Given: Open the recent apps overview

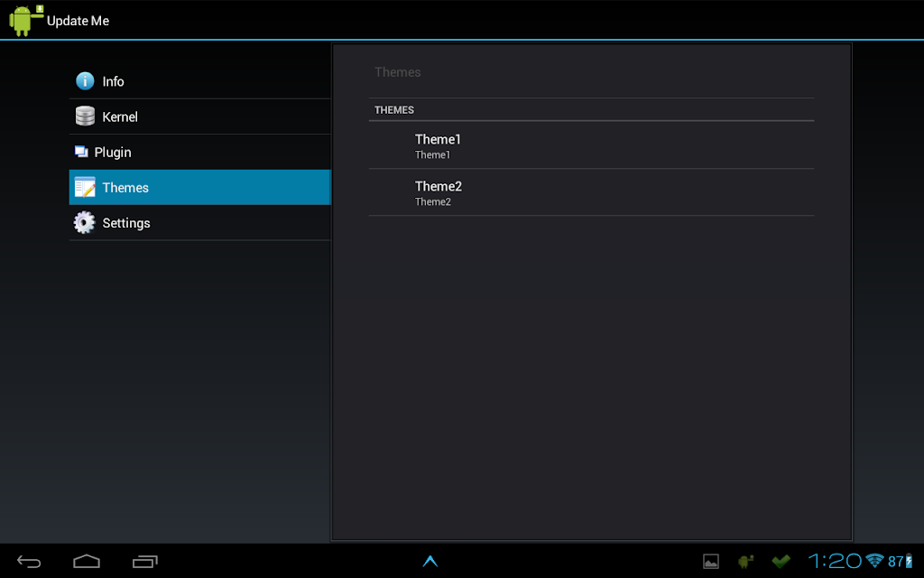Looking at the screenshot, I should [x=145, y=562].
